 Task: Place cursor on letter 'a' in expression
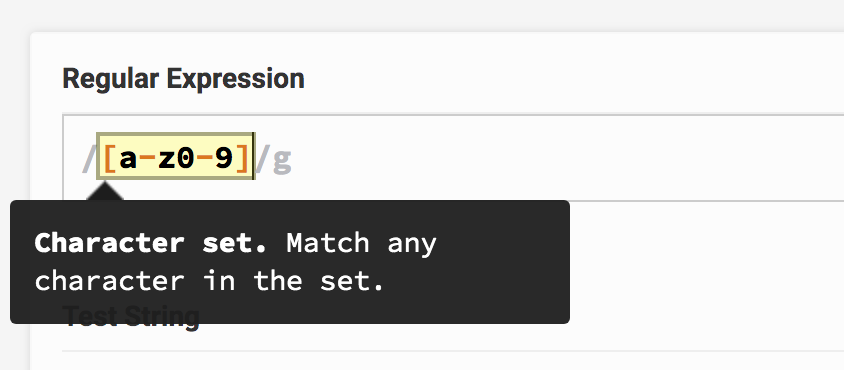tap(128, 158)
